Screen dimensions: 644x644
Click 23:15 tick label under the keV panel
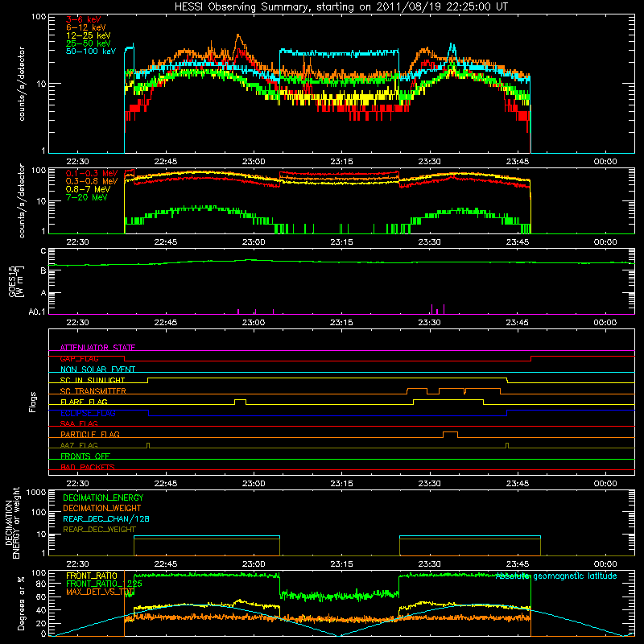[x=341, y=162]
